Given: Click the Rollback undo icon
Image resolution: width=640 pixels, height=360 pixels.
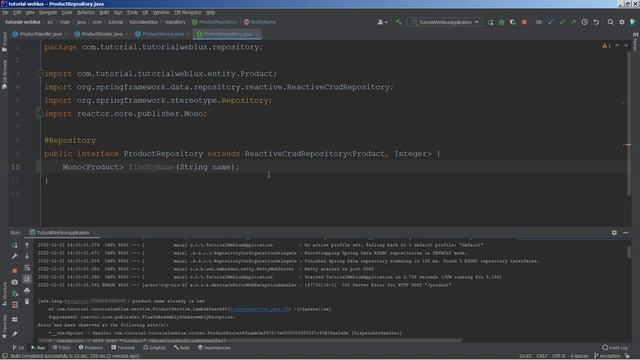Looking at the screenshot, I should 596,22.
